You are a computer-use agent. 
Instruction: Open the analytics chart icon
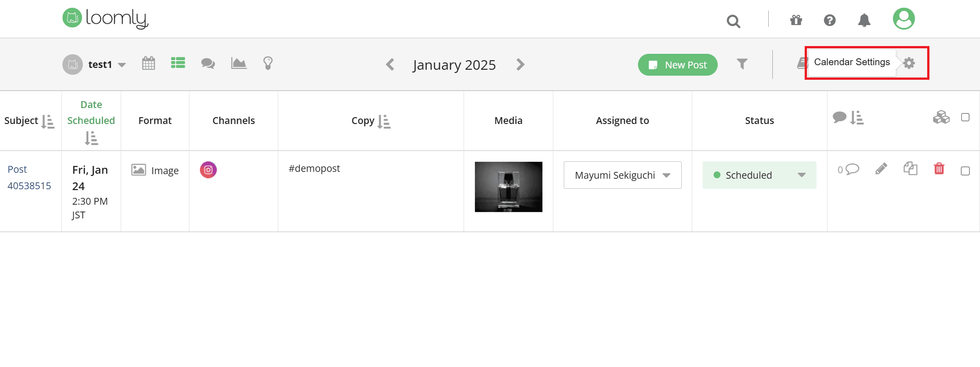239,63
